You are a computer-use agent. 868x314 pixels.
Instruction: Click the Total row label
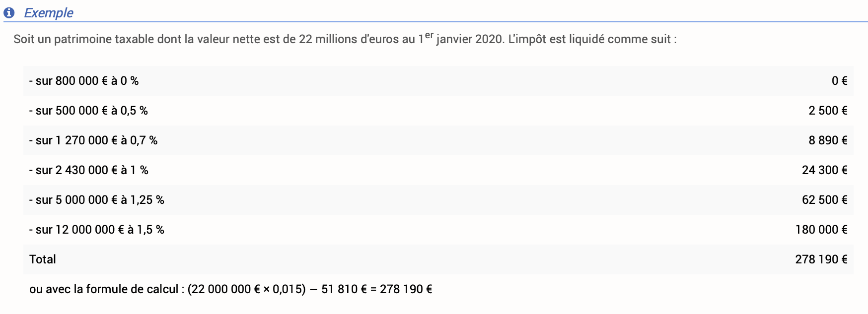(x=43, y=259)
